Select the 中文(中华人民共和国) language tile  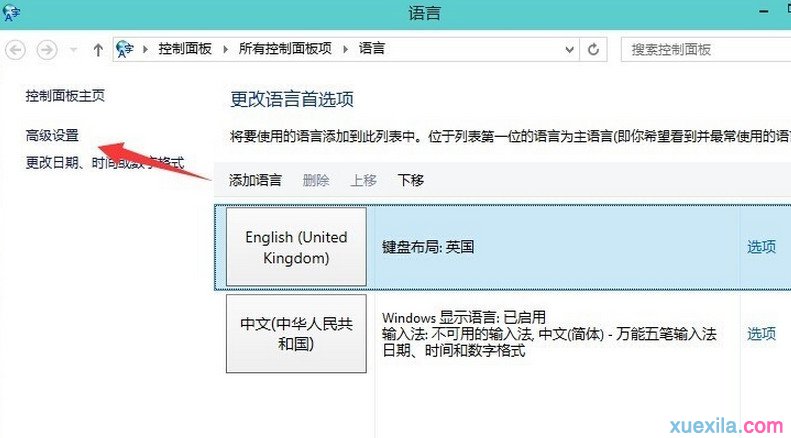296,334
